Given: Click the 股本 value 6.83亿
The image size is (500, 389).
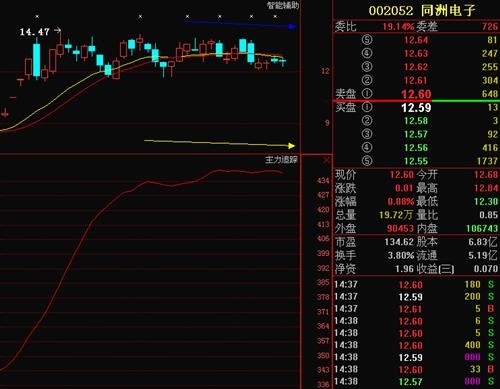Looking at the screenshot, I should [483, 242].
